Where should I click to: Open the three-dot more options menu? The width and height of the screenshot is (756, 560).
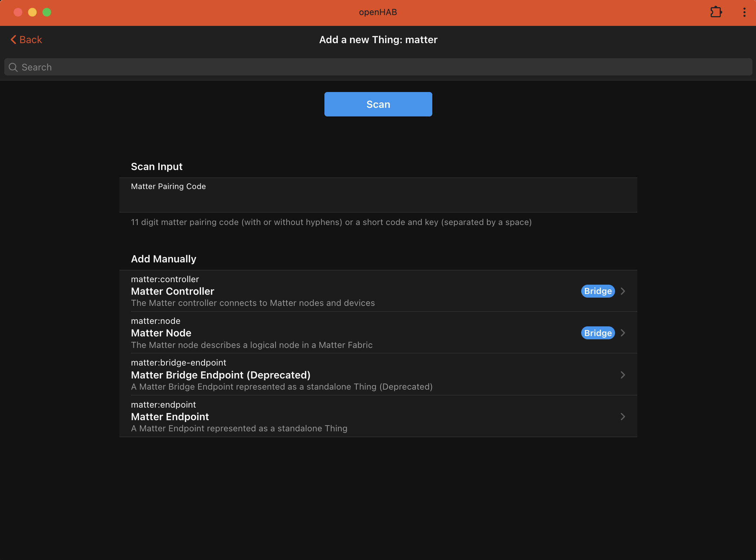pos(744,12)
